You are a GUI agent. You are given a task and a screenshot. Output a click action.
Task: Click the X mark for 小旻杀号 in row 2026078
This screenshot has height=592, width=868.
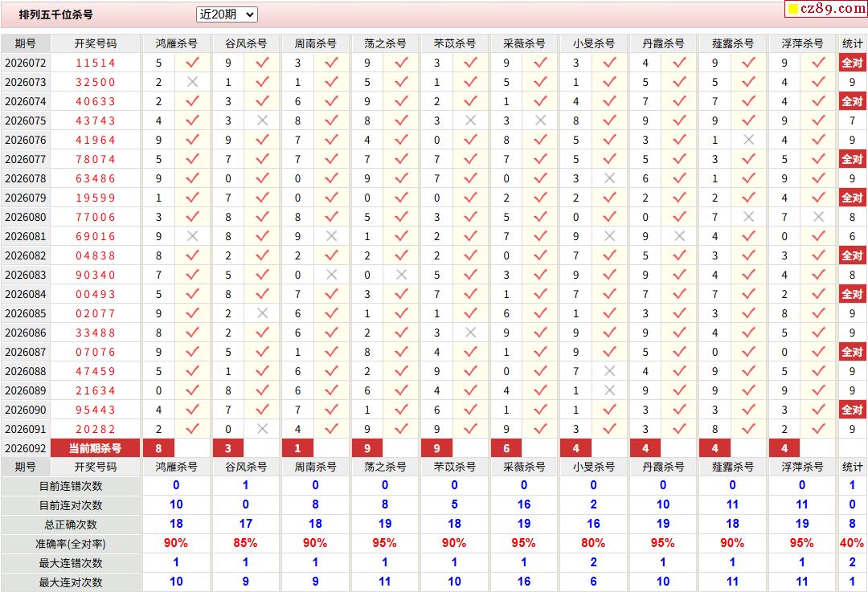609,178
